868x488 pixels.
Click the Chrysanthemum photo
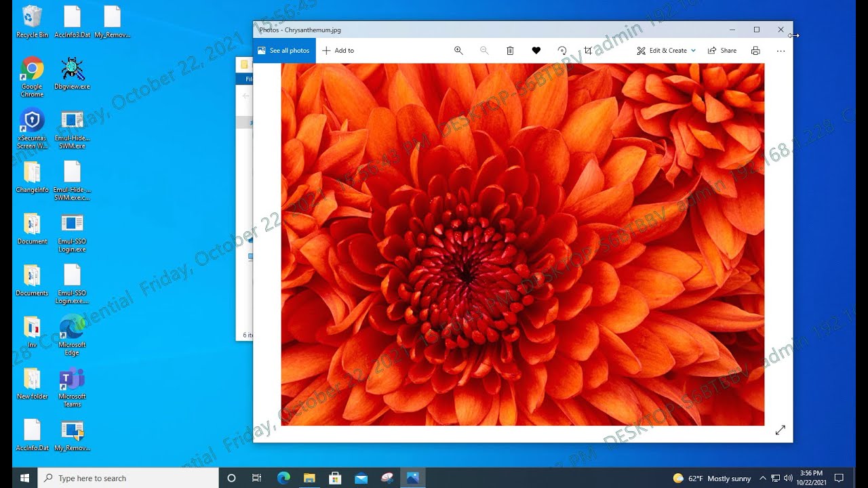pyautogui.click(x=523, y=245)
